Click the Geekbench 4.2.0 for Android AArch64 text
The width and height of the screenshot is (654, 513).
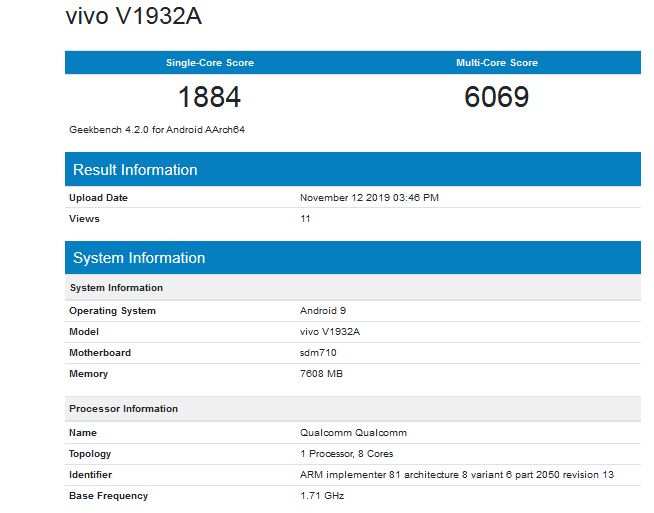(157, 130)
